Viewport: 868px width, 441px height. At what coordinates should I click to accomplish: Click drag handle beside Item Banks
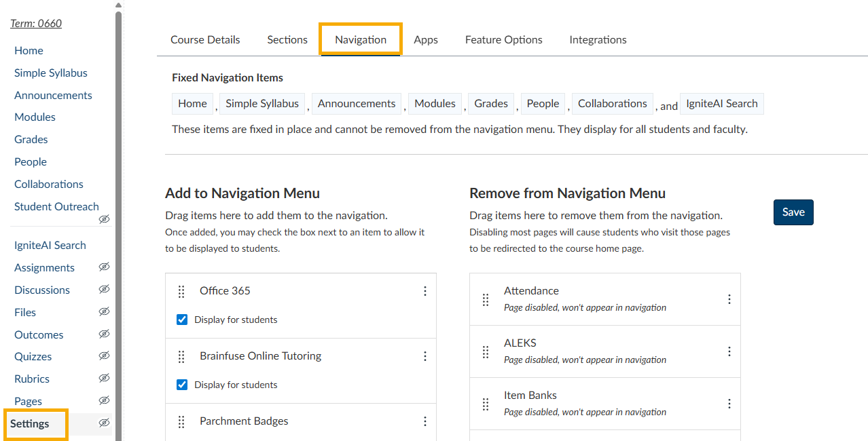pos(486,404)
